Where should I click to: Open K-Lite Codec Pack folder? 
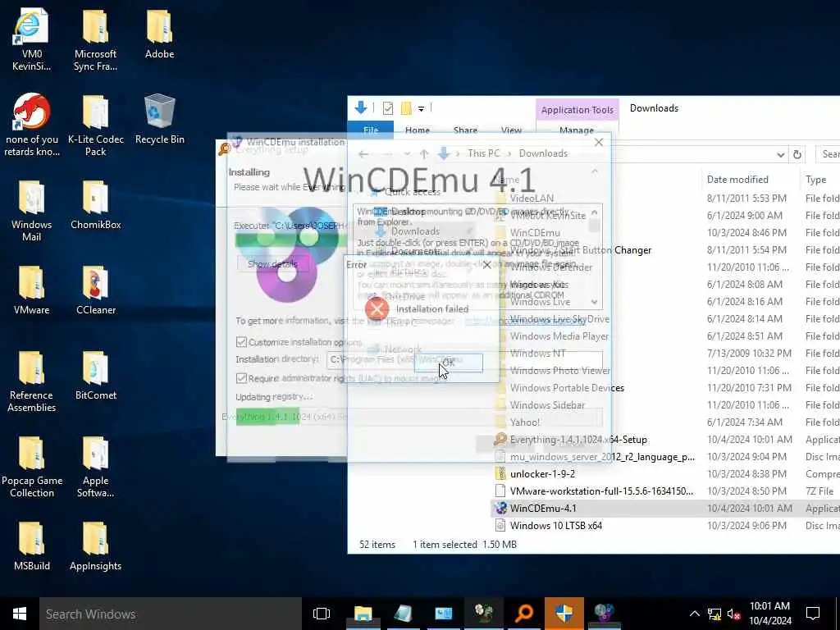coord(95,126)
